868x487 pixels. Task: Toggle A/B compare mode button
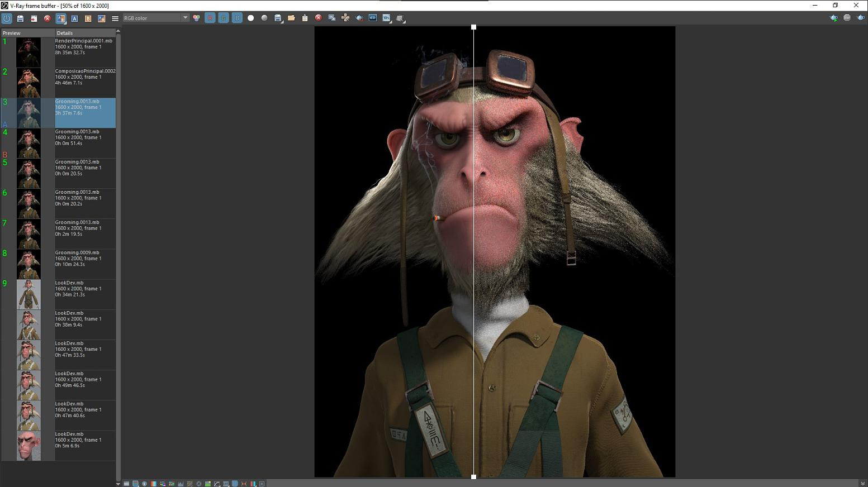(x=61, y=18)
